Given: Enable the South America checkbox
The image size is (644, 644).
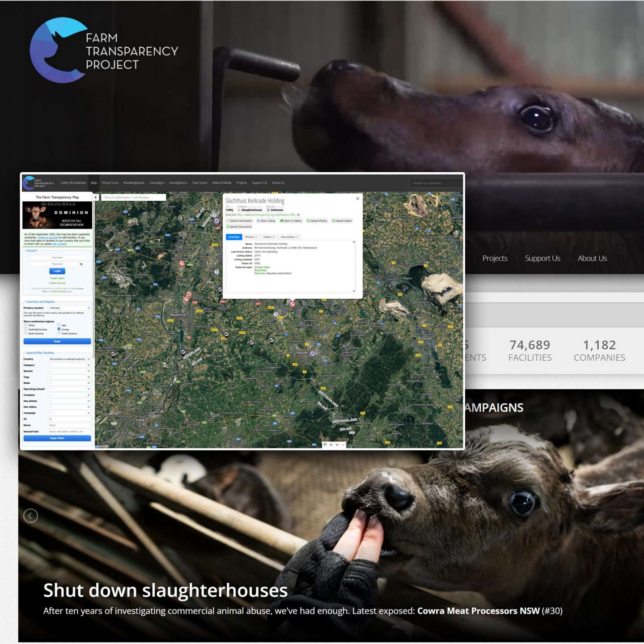Looking at the screenshot, I should click(59, 333).
